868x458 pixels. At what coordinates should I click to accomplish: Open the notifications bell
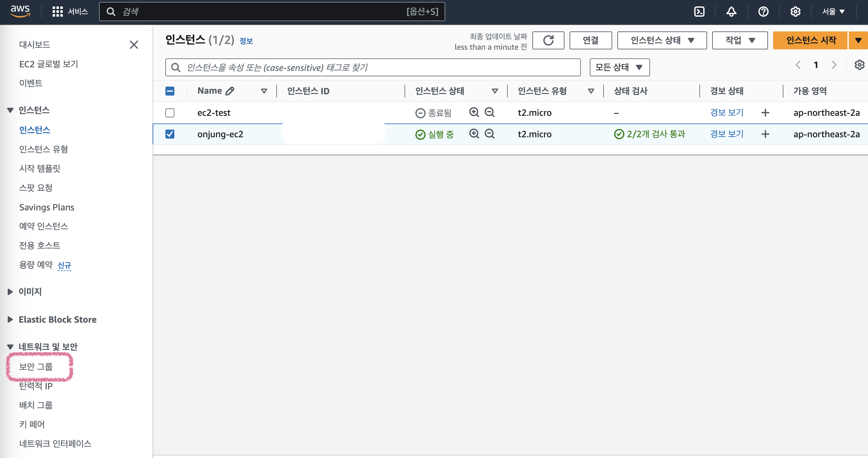click(731, 12)
